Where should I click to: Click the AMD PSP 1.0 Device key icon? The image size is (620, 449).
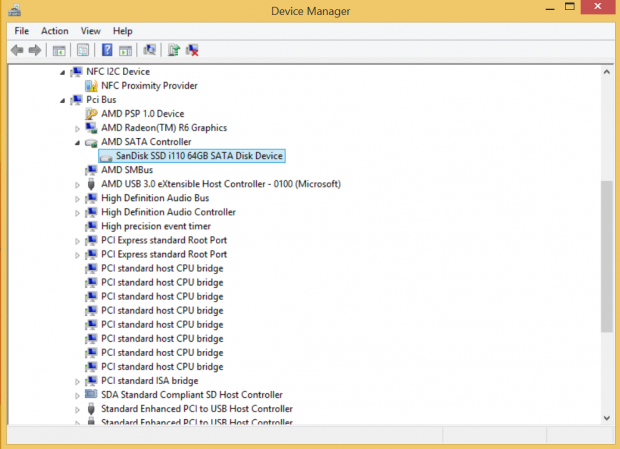(91, 114)
